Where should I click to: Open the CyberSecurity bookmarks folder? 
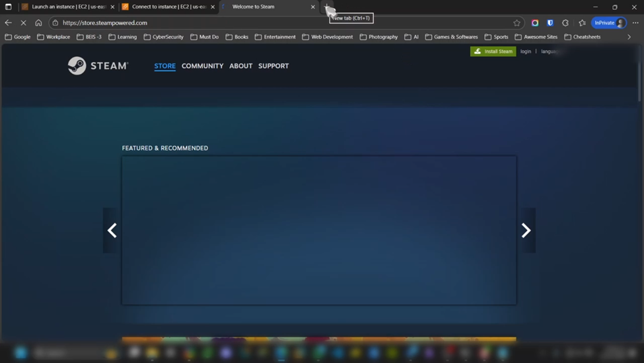[x=163, y=37]
